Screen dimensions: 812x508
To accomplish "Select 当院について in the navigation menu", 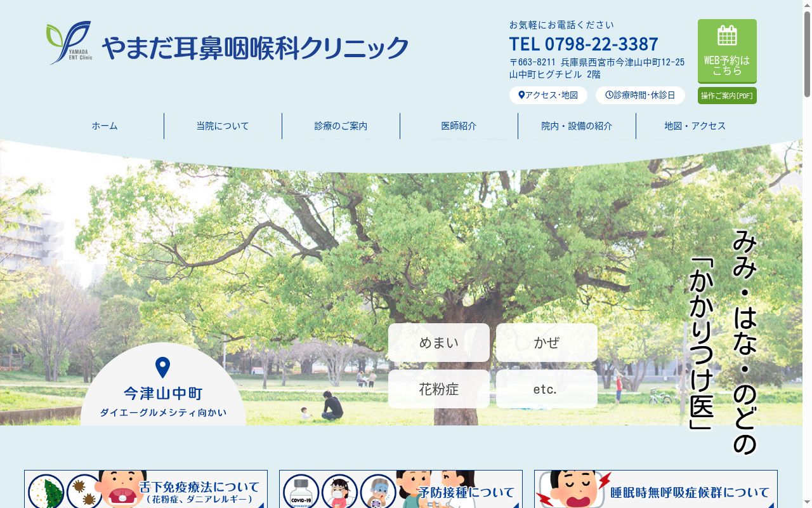I will coord(223,126).
